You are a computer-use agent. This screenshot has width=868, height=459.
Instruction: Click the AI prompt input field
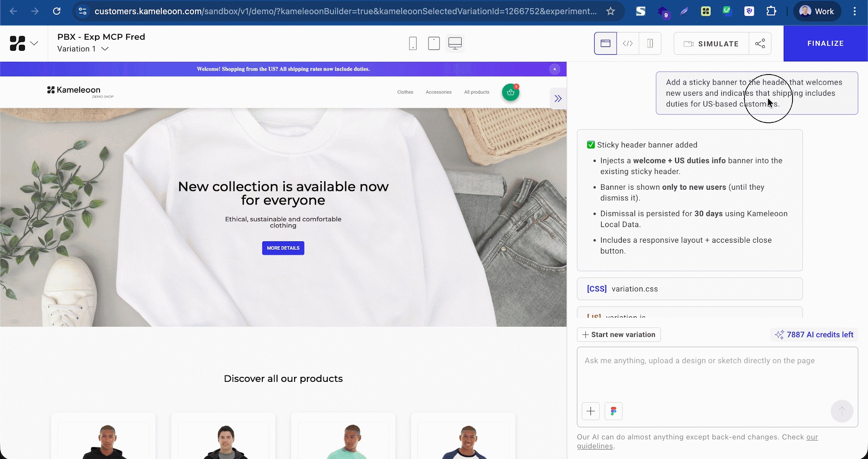(716, 373)
